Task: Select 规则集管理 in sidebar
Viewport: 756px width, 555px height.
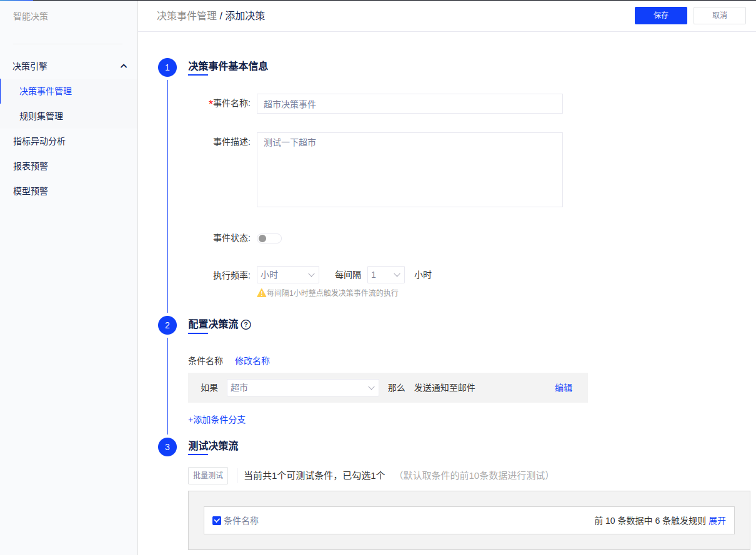Action: [41, 116]
